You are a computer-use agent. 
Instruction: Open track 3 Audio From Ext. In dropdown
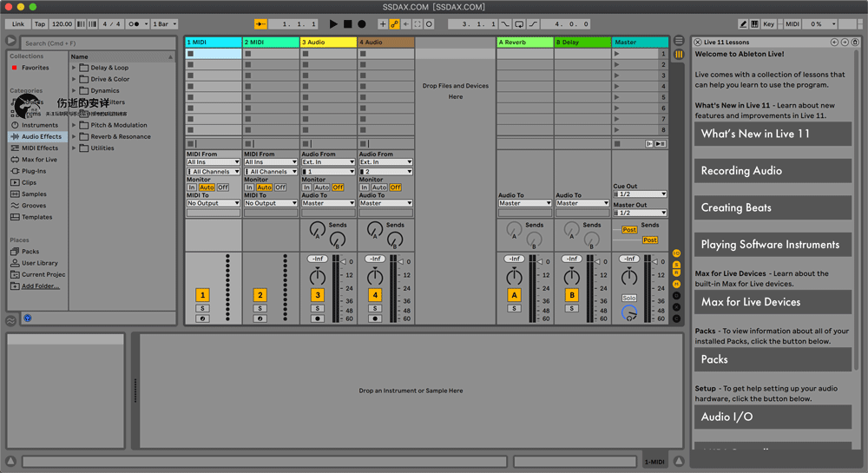tap(328, 162)
